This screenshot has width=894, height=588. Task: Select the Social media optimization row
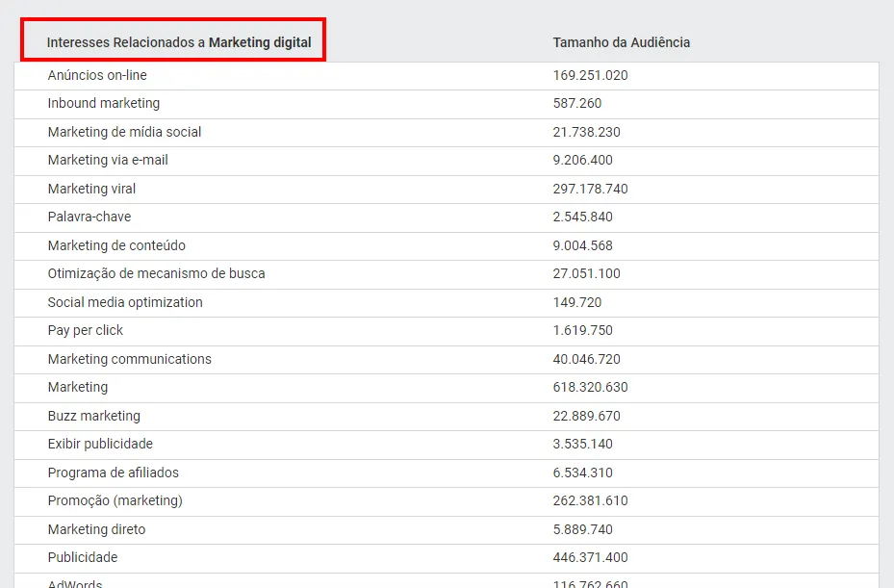point(125,302)
